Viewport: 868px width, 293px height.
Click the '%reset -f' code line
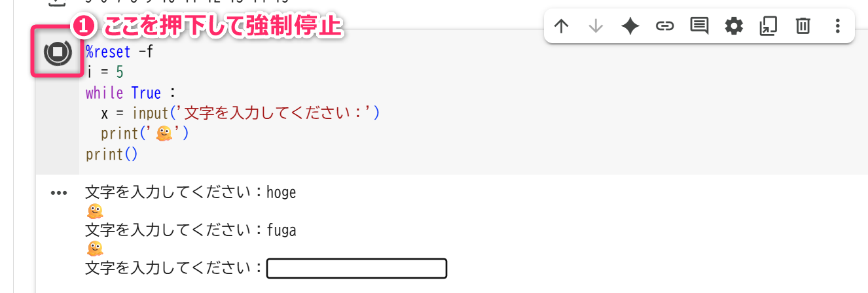(119, 52)
